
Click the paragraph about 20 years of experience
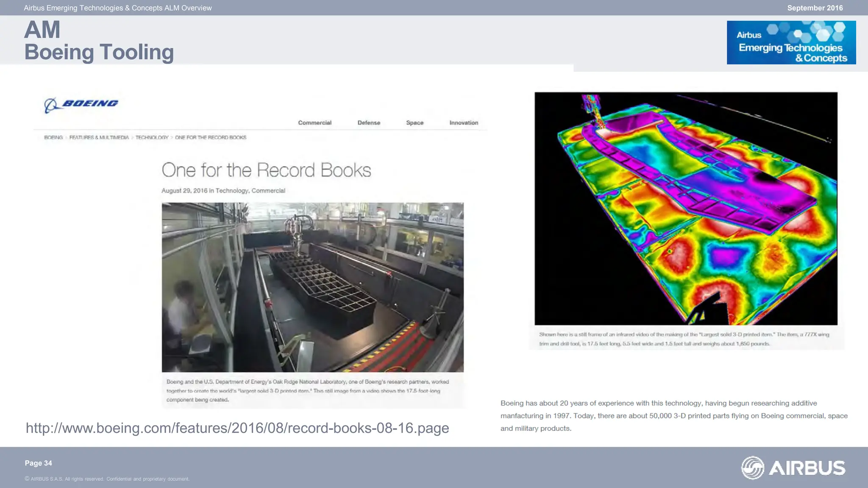(674, 416)
